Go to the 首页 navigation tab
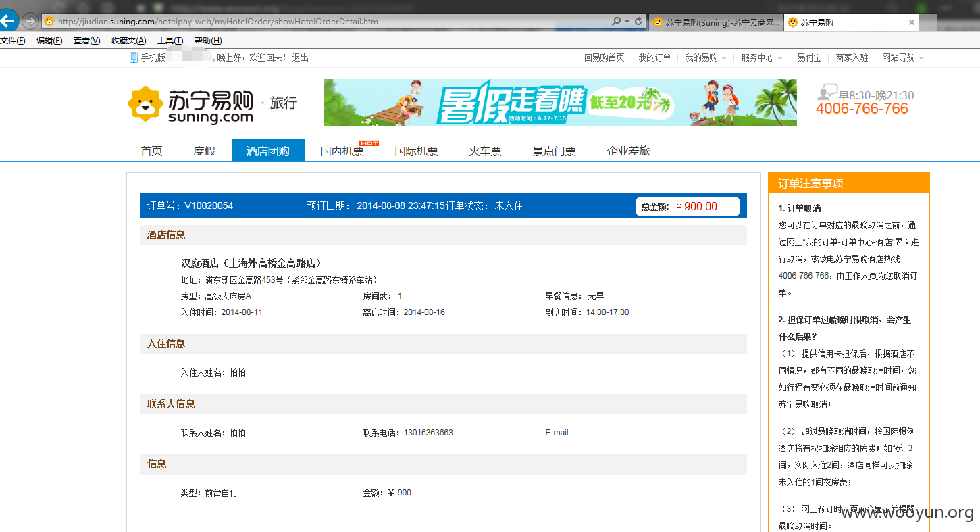 coord(152,151)
